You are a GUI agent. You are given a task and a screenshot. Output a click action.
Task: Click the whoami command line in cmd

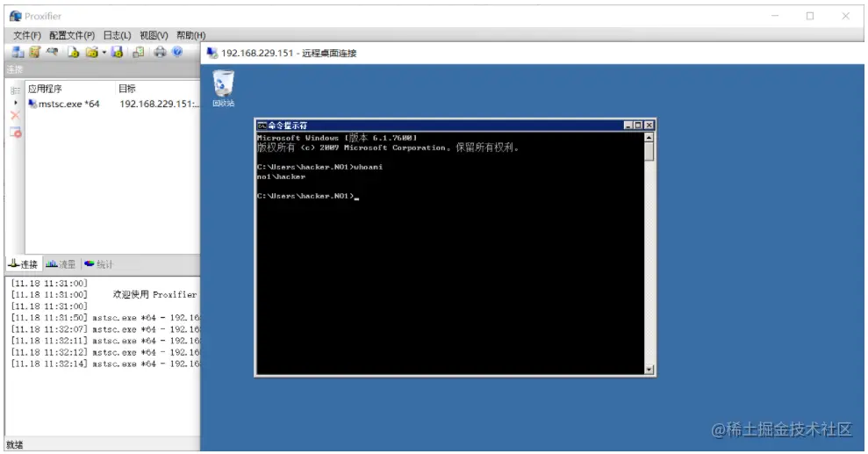click(319, 167)
